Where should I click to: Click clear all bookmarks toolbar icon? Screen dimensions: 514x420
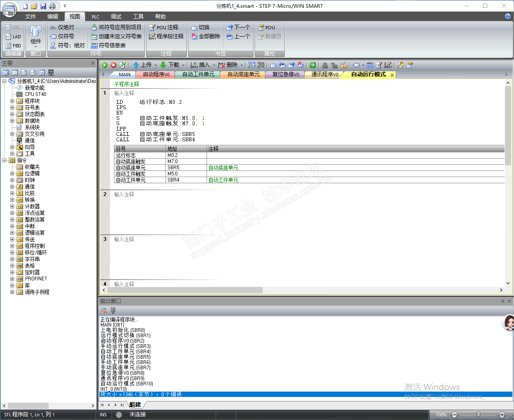[300, 65]
